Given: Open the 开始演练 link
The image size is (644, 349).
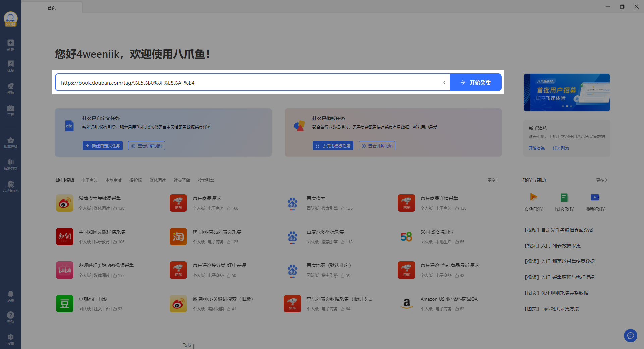Looking at the screenshot, I should (536, 148).
